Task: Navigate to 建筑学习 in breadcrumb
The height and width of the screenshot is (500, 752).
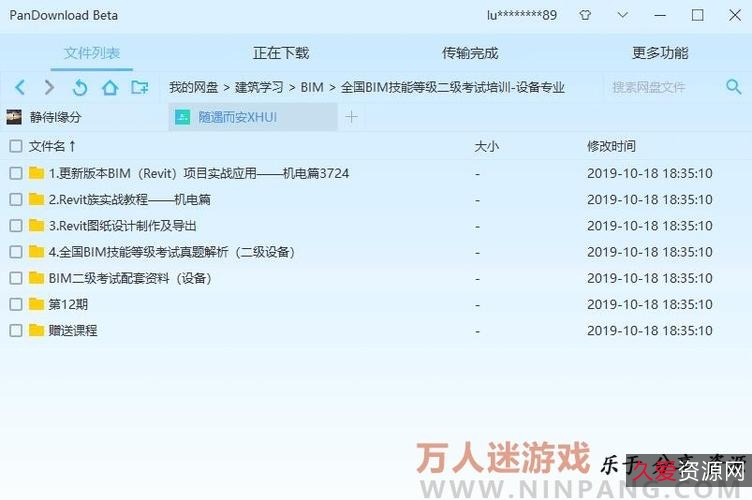Action: point(259,87)
